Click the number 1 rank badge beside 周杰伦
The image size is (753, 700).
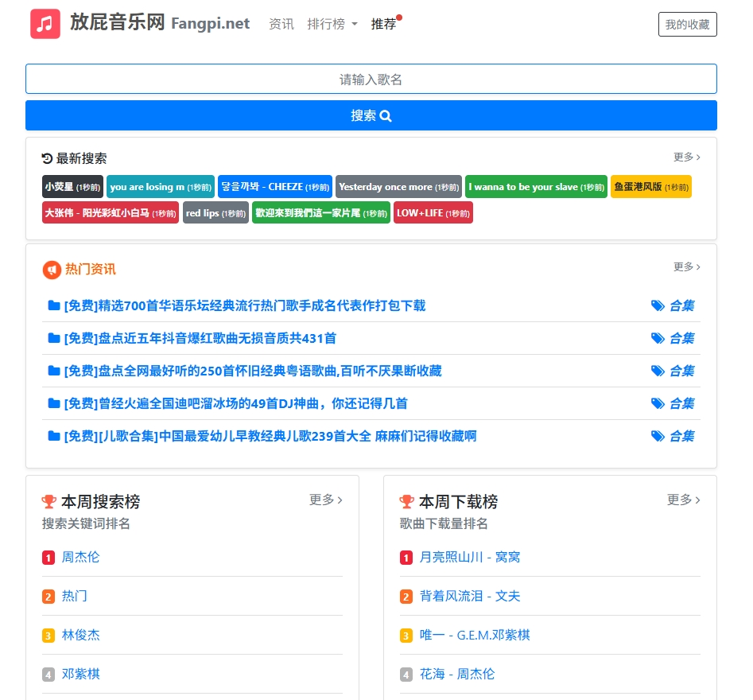point(49,558)
